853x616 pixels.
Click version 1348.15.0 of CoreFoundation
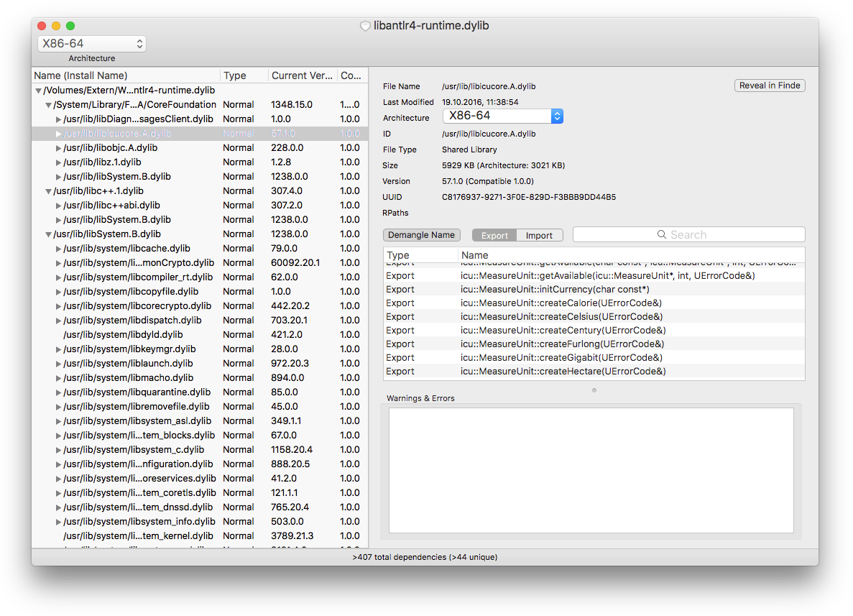tap(292, 105)
